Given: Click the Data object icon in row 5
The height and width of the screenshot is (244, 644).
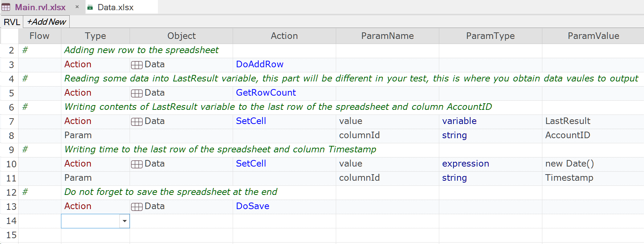Looking at the screenshot, I should pyautogui.click(x=136, y=93).
